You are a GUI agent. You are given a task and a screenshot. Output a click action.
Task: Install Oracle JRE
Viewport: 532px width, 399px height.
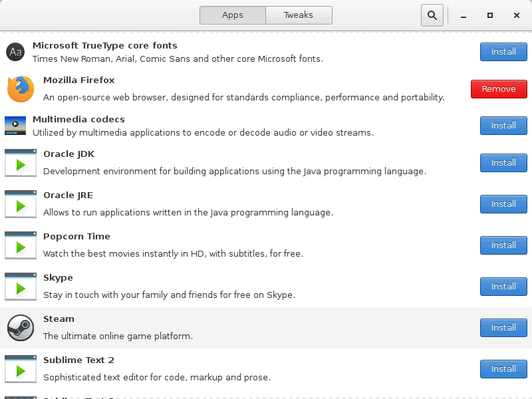coord(503,204)
